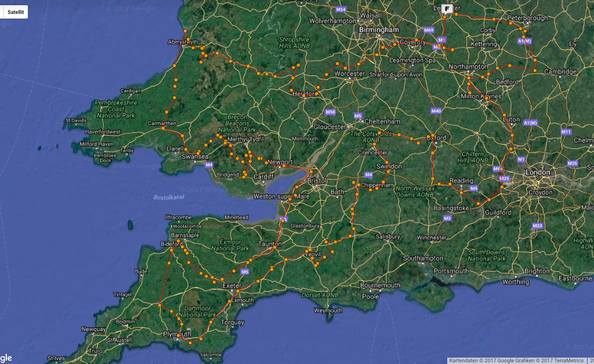Viewport: 594px width, 364px height.
Task: Select the Birmingham city label
Action: 379,30
